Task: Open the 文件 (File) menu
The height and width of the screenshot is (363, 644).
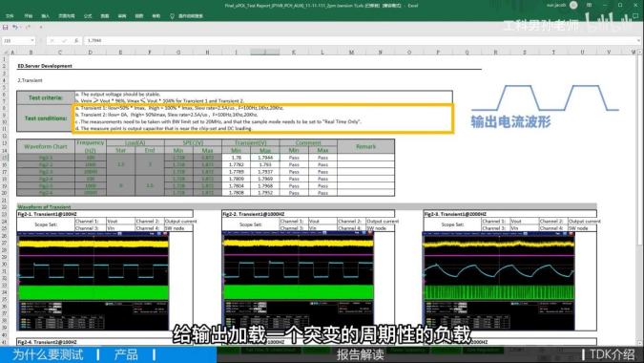Action: pyautogui.click(x=10, y=16)
